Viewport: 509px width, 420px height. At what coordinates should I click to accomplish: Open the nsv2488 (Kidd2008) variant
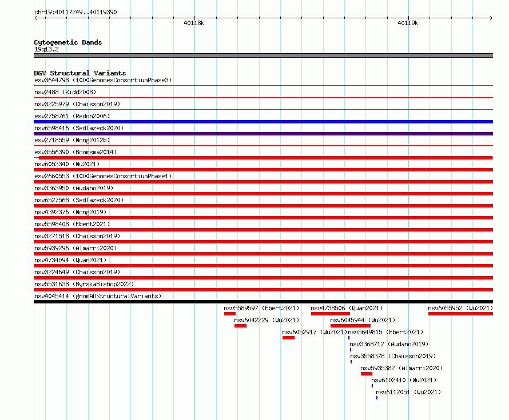pos(65,92)
